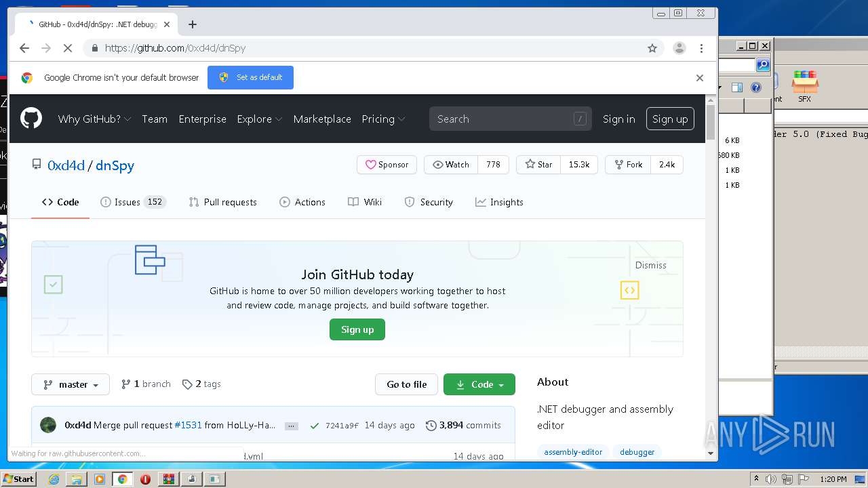Switch to the Actions tab

302,202
